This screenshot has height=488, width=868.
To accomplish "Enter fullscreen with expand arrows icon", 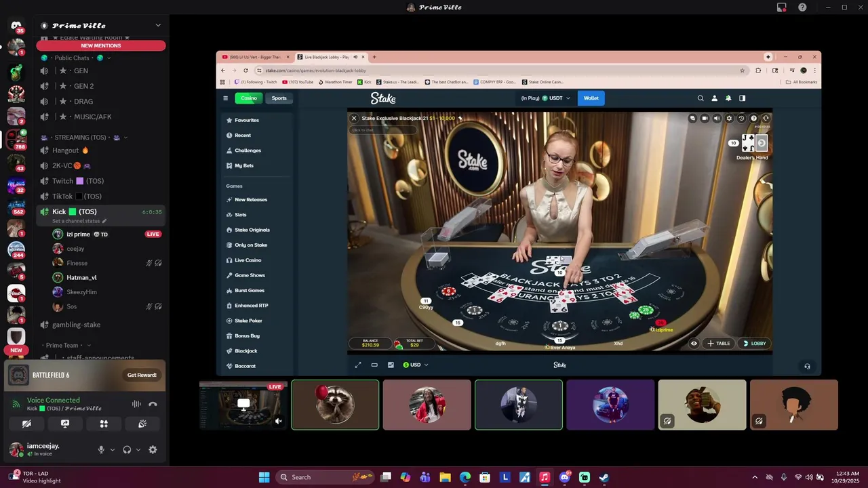I will 358,365.
